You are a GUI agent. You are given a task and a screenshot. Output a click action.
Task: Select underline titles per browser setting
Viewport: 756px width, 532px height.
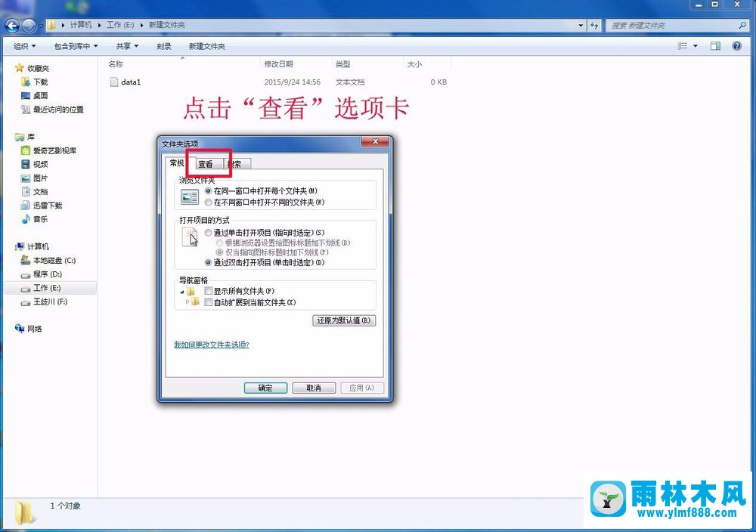(219, 243)
